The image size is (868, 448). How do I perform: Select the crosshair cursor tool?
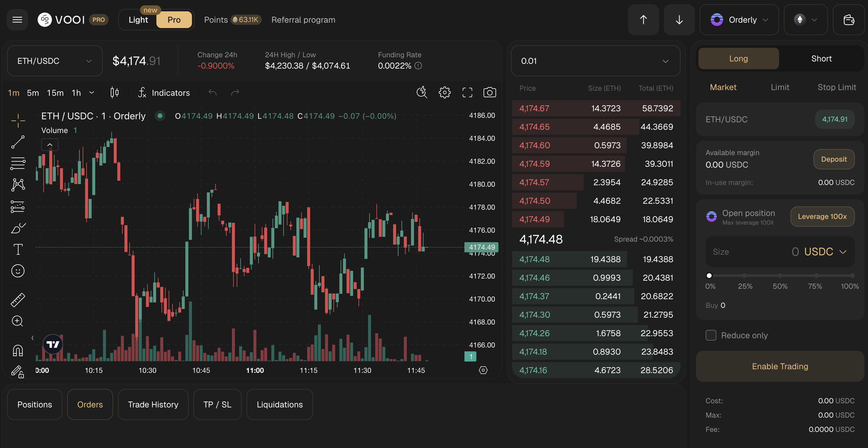tap(18, 120)
